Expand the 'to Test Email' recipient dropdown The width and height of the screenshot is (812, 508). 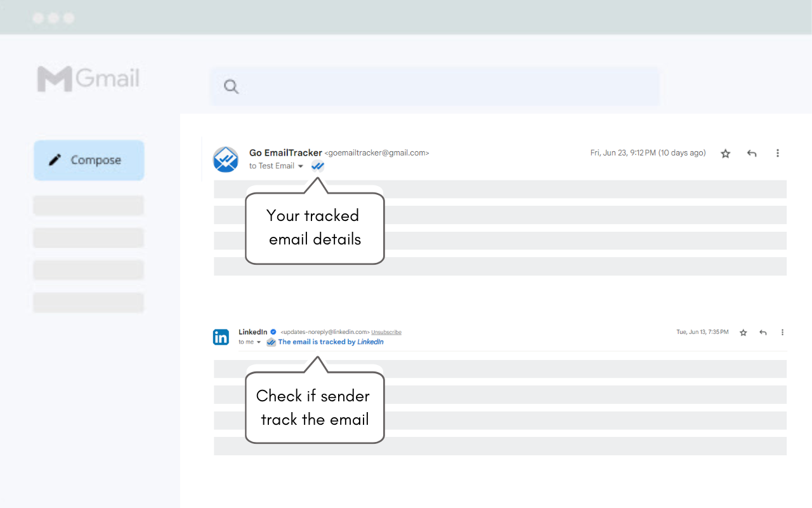300,166
